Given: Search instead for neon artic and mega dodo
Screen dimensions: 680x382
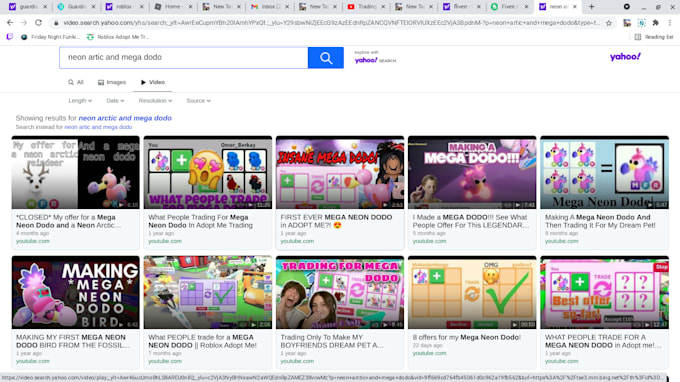Looking at the screenshot, I should (x=98, y=127).
